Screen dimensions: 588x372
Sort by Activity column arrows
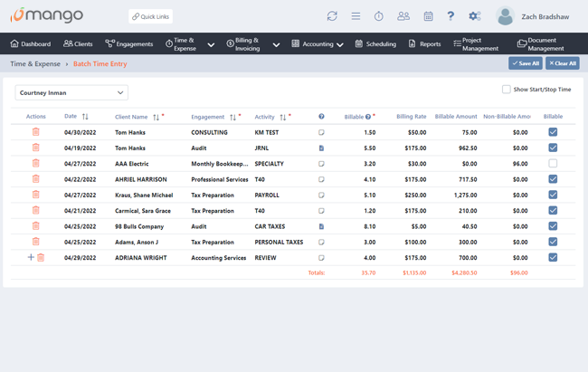pyautogui.click(x=283, y=117)
